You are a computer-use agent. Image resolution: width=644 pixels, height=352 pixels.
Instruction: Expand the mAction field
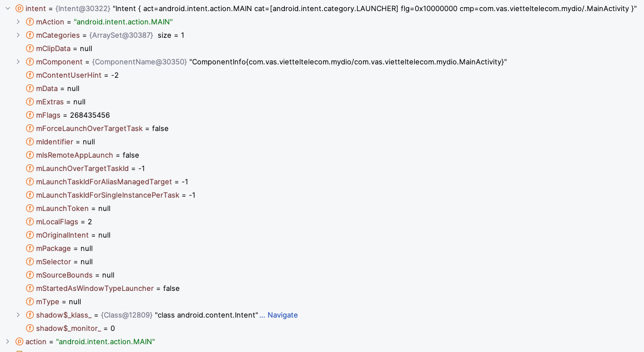tap(18, 22)
